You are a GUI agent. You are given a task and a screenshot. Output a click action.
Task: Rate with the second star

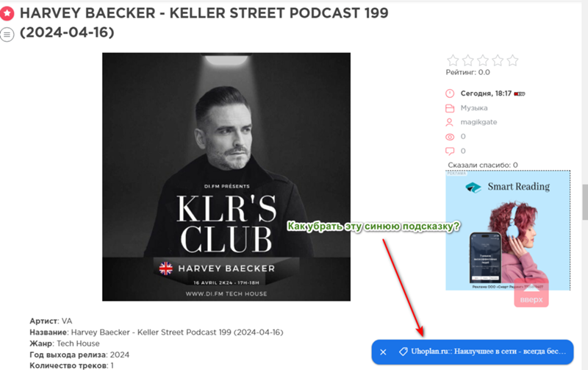click(468, 60)
